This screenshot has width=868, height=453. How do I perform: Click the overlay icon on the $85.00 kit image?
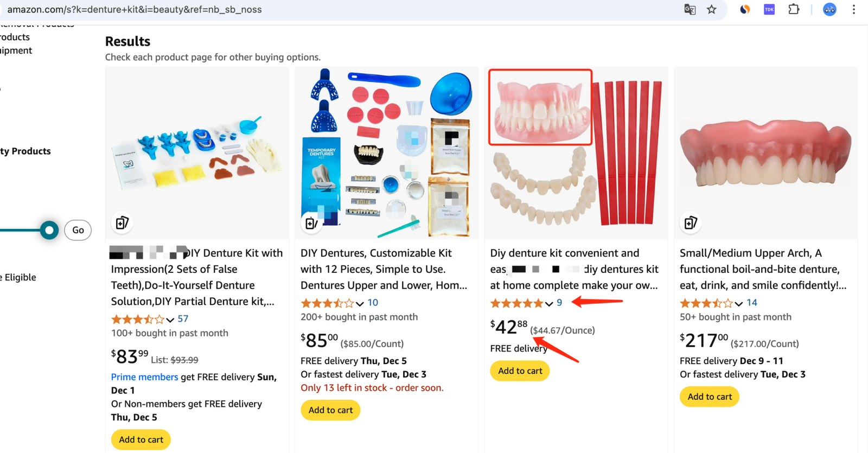(311, 223)
